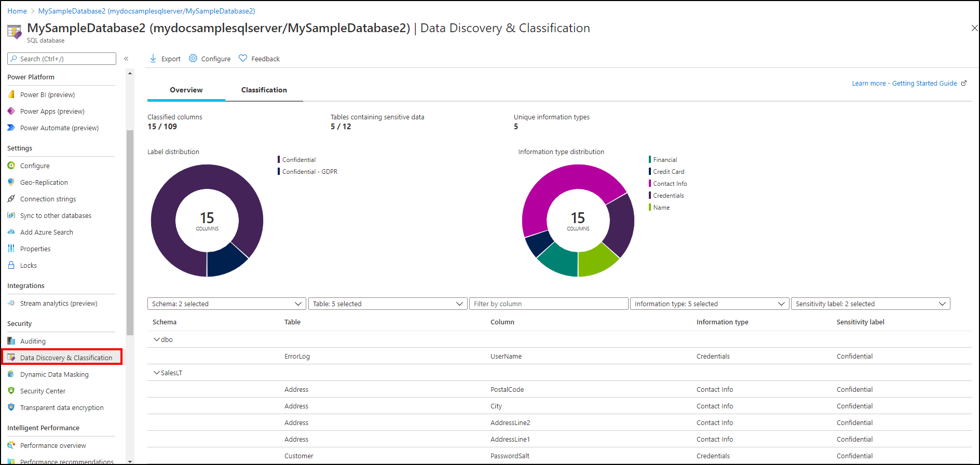Click the UserName column cell
Screen dimensions: 980x465
click(506, 356)
